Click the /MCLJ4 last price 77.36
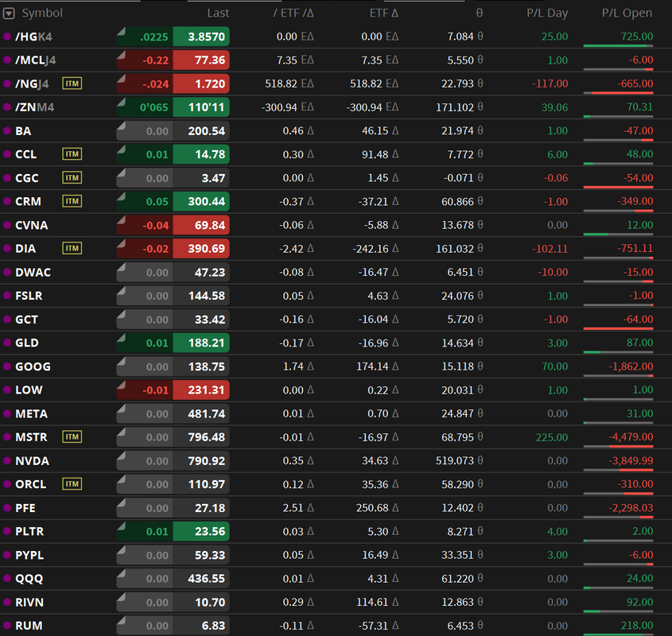Screen dimensions: 672x636 [201, 60]
